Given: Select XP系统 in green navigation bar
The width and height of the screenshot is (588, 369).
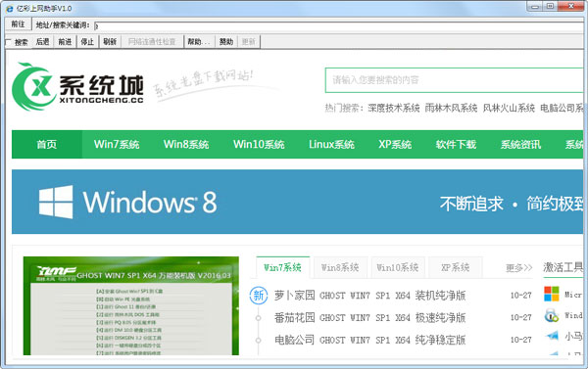Looking at the screenshot, I should pyautogui.click(x=395, y=144).
